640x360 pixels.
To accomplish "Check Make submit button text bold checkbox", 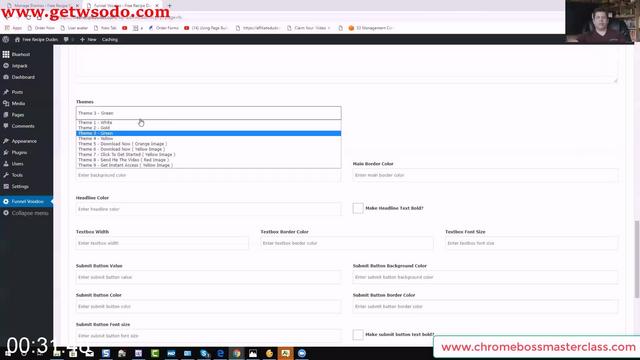I will point(358,335).
